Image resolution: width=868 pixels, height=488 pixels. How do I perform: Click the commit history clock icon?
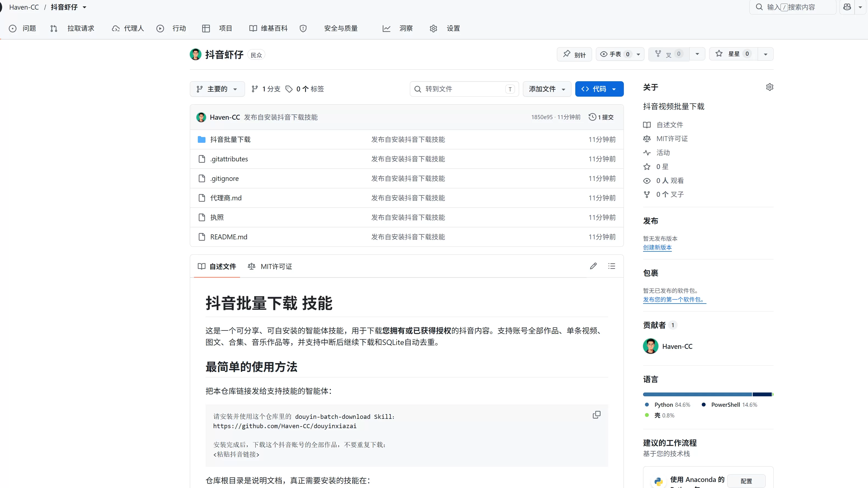[592, 117]
